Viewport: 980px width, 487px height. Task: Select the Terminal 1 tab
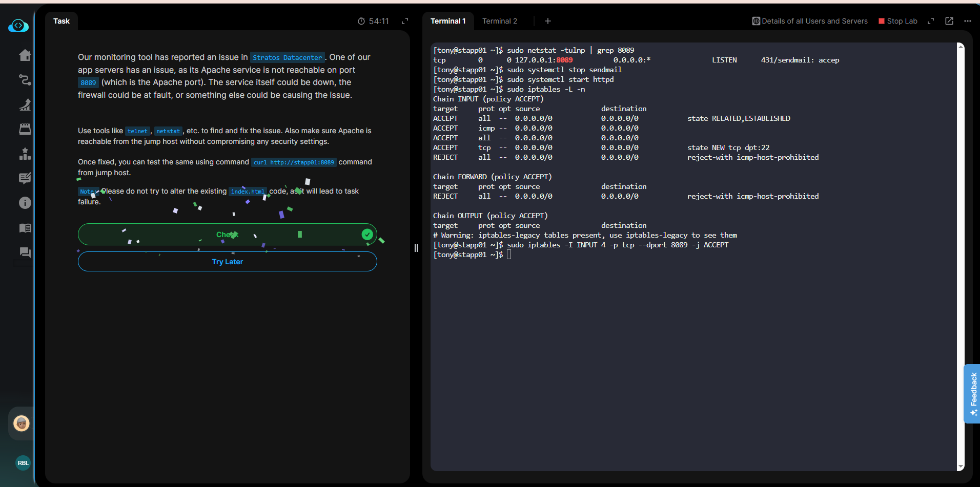click(448, 21)
